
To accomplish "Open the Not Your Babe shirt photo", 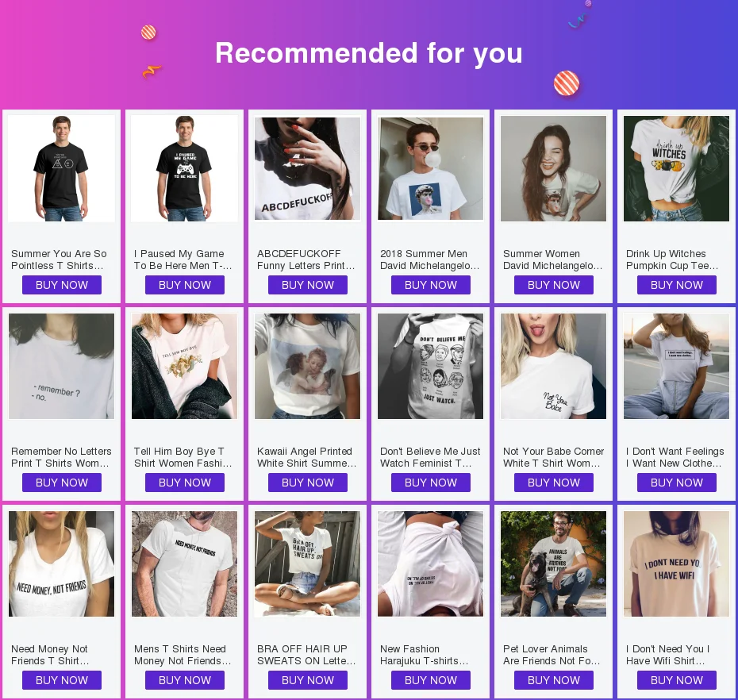I will [x=554, y=366].
